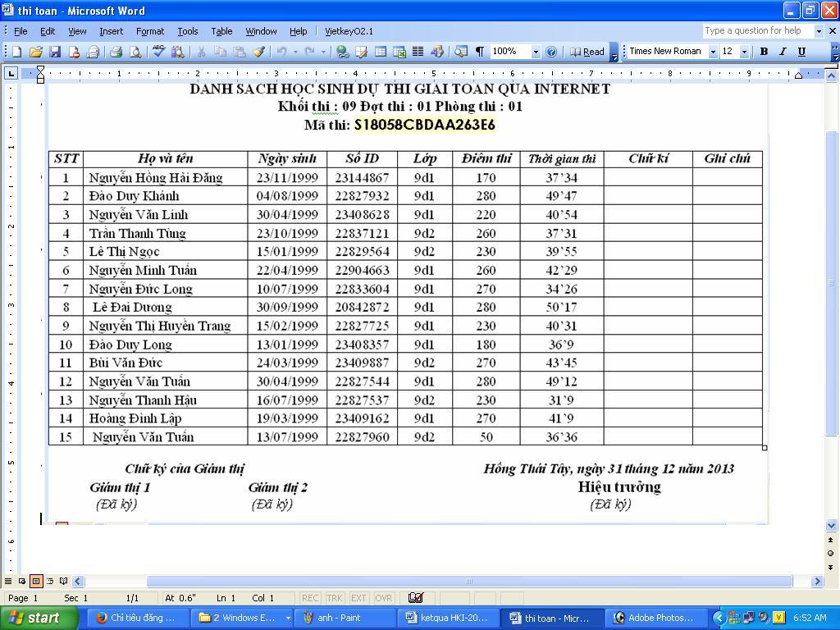The height and width of the screenshot is (630, 840).
Task: Toggle OVR overtype mode in status bar
Action: pos(384,598)
